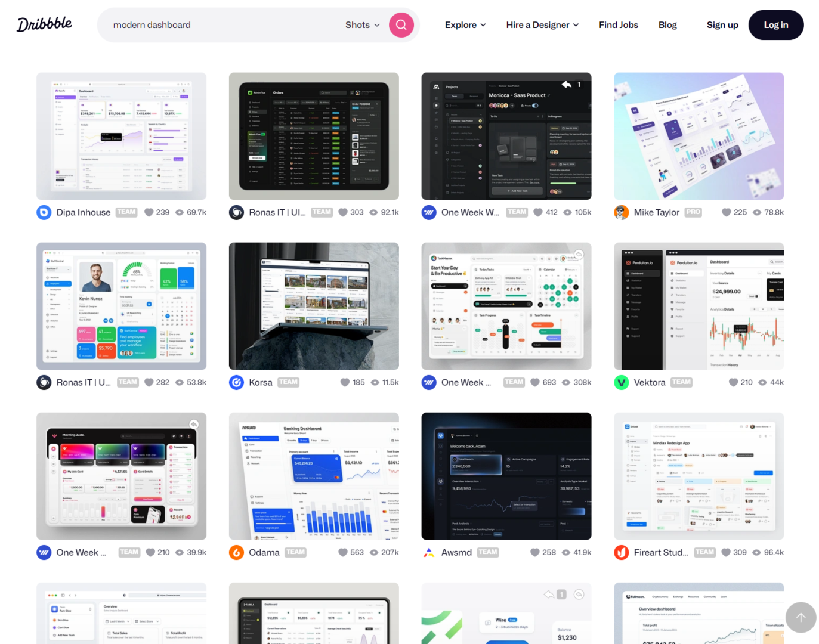Image resolution: width=819 pixels, height=644 pixels.
Task: Click the views eye icon showing 105k
Action: pyautogui.click(x=567, y=212)
